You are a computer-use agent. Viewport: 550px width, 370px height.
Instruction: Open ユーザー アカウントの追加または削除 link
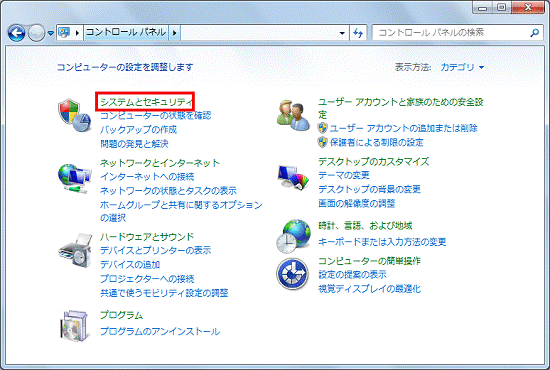point(403,128)
